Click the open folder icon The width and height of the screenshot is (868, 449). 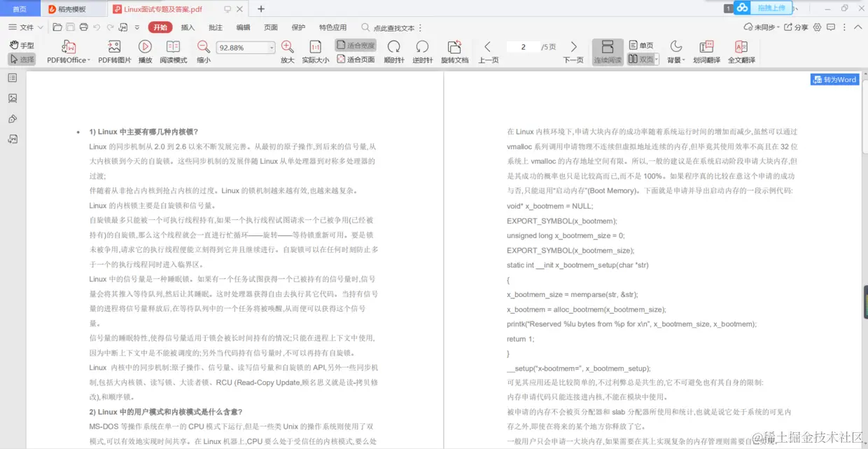coord(57,27)
